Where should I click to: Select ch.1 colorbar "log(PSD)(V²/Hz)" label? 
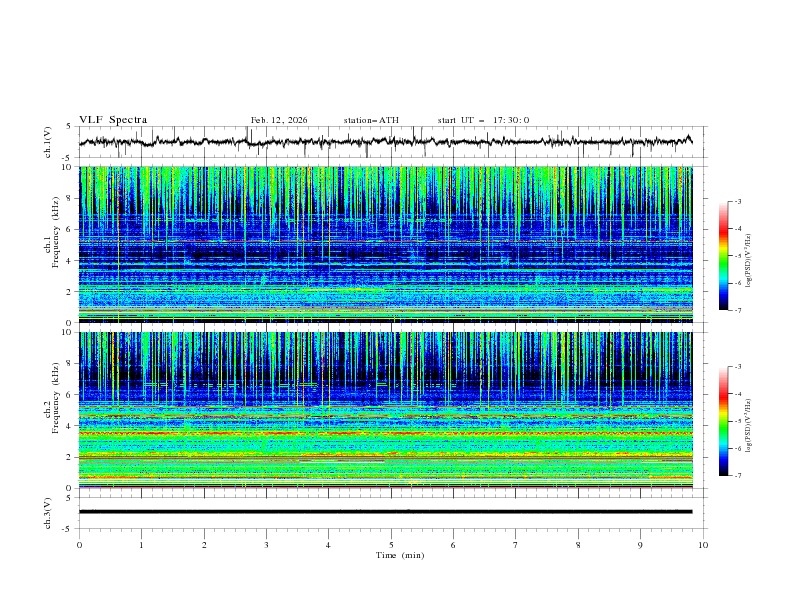click(748, 261)
